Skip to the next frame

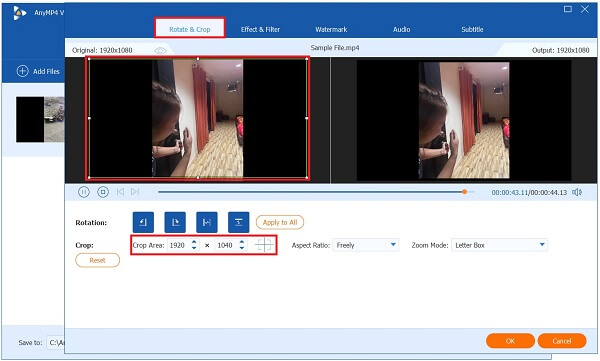click(135, 192)
